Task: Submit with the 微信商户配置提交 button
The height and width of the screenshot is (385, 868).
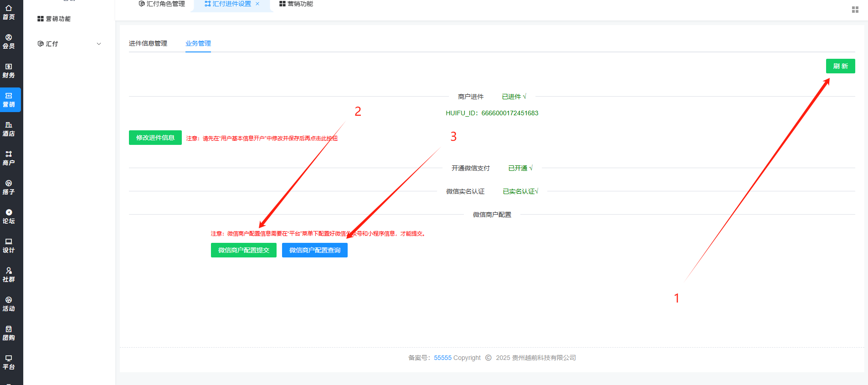Action: click(x=243, y=250)
